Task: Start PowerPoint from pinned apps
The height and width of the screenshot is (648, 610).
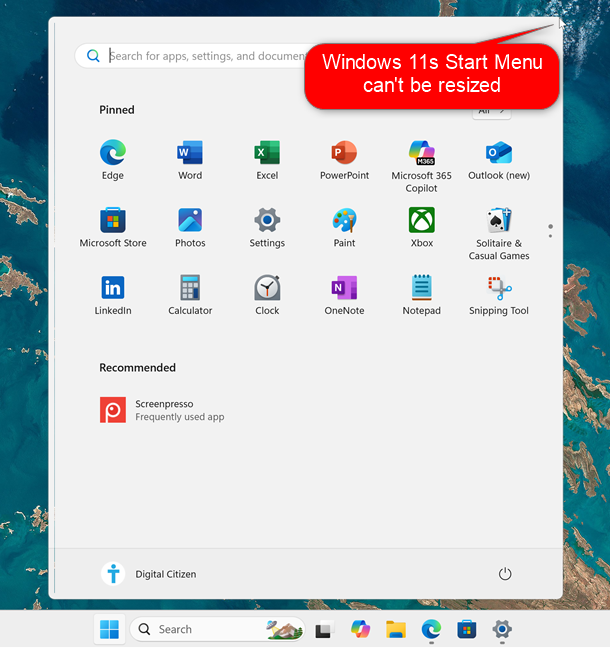Action: pos(344,160)
